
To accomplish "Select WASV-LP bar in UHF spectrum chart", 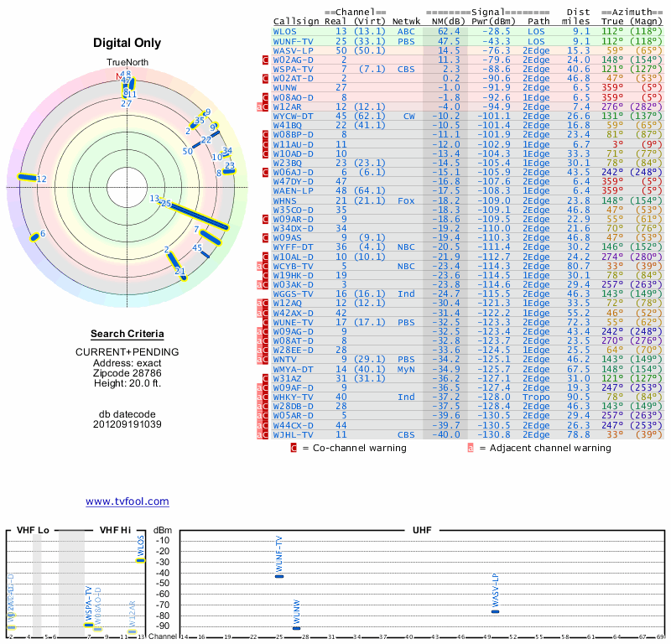I will pyautogui.click(x=495, y=611).
